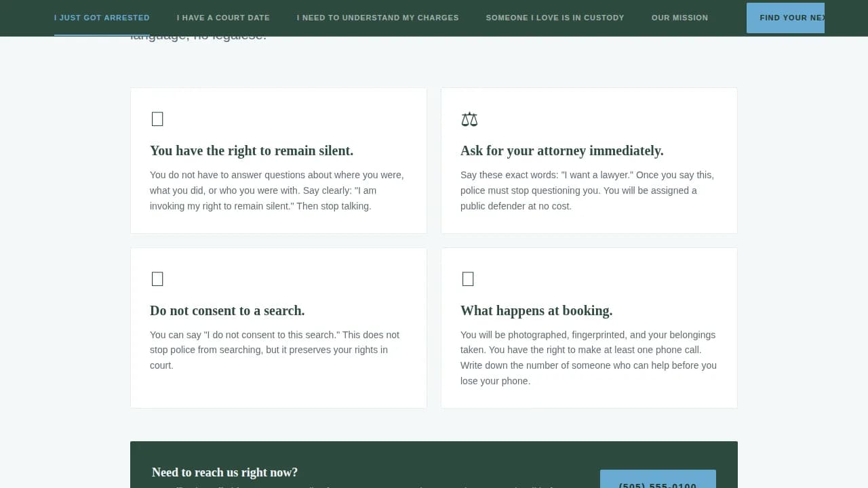Click Ask for your attorney immediately heading

(x=561, y=150)
